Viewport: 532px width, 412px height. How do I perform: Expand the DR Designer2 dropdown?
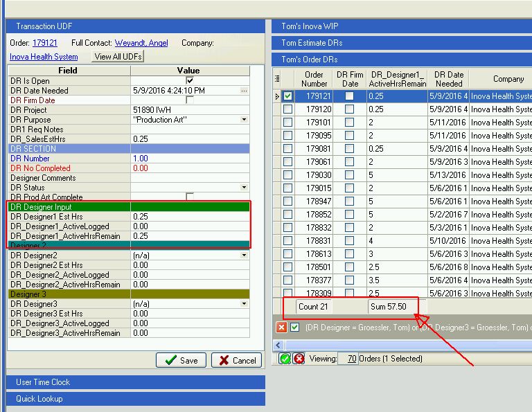[x=244, y=255]
